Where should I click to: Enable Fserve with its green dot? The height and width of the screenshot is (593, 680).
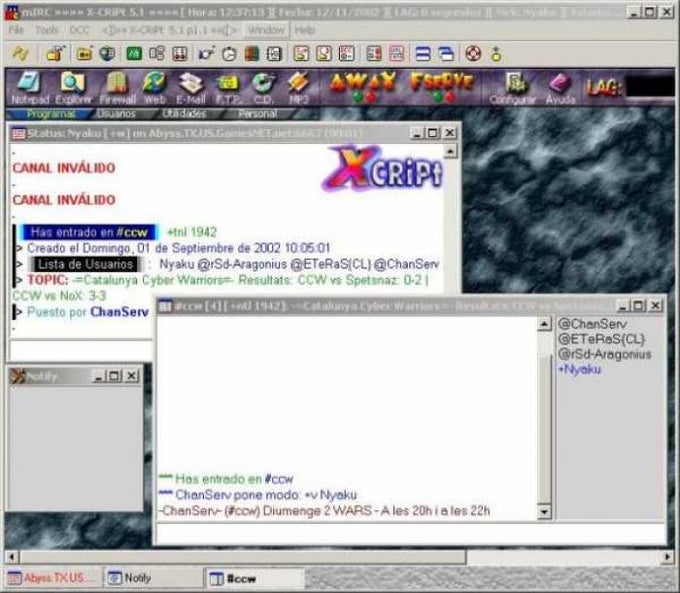point(438,97)
